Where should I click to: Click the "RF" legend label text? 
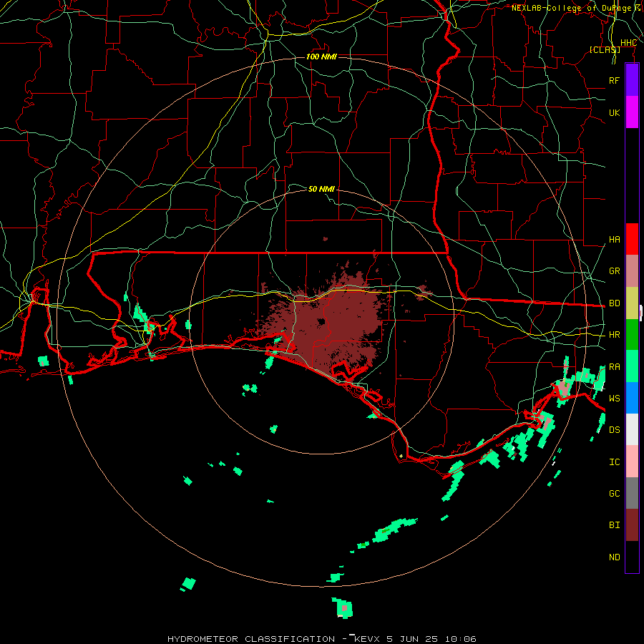point(614,80)
